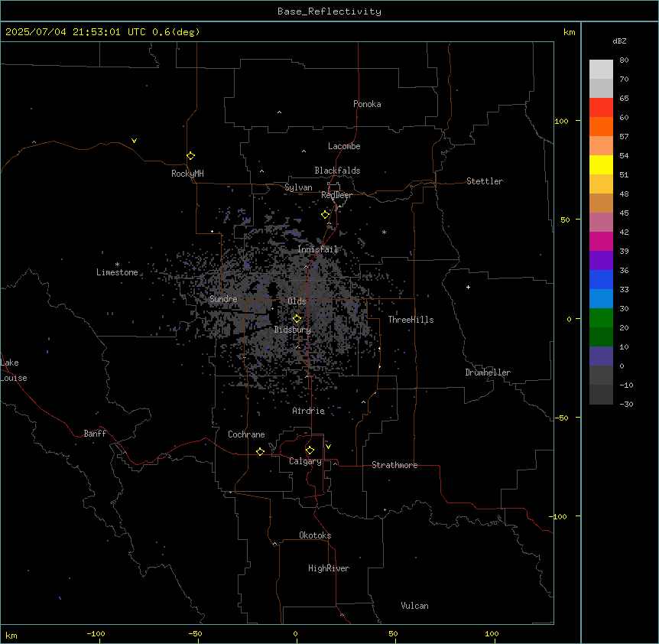Click the Lake Louise label
The width and height of the screenshot is (659, 644).
point(14,370)
